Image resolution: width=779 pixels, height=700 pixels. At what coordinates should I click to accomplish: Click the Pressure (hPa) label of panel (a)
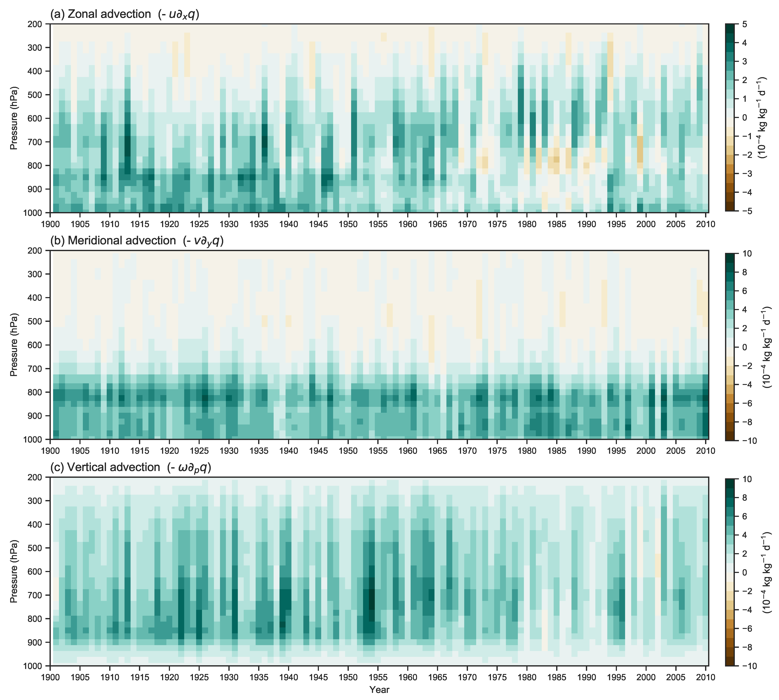pos(14,118)
